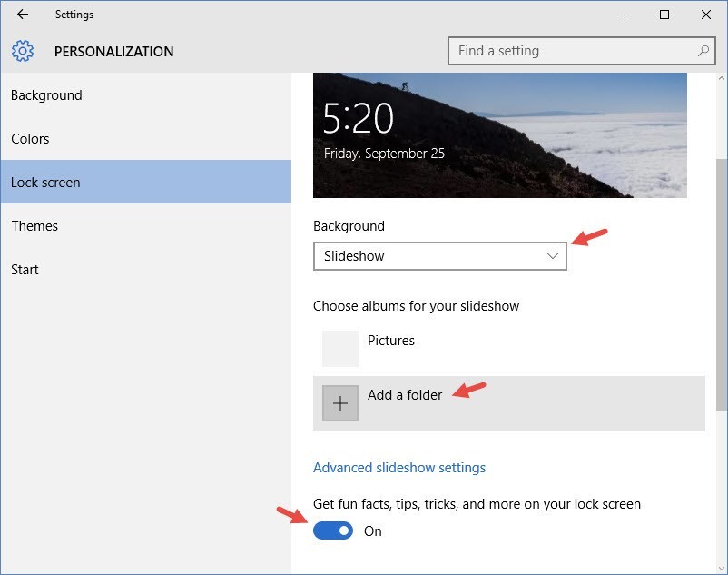Click the back arrow icon
Image resolution: width=728 pixels, height=575 pixels.
pos(22,15)
